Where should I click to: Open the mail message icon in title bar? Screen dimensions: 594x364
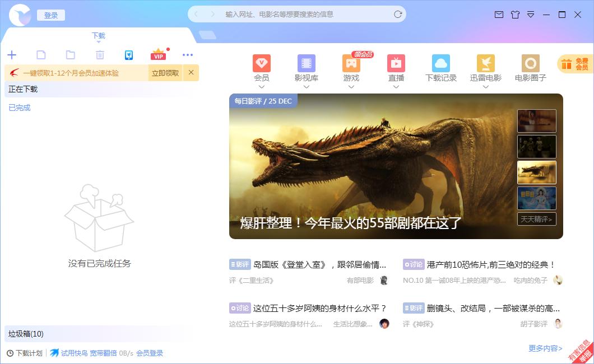499,15
